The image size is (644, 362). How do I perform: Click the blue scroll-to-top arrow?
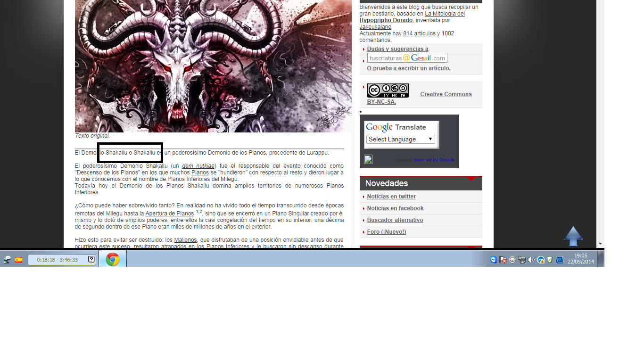tap(573, 236)
